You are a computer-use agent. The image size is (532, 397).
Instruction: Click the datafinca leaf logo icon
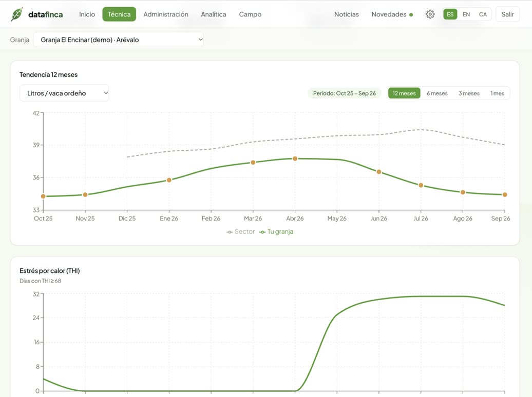[17, 14]
